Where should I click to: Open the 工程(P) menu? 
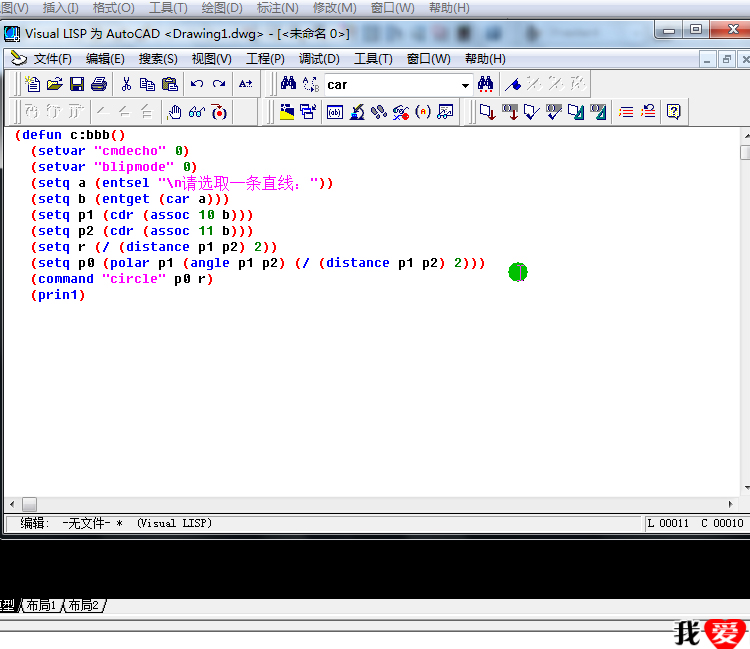click(x=265, y=59)
